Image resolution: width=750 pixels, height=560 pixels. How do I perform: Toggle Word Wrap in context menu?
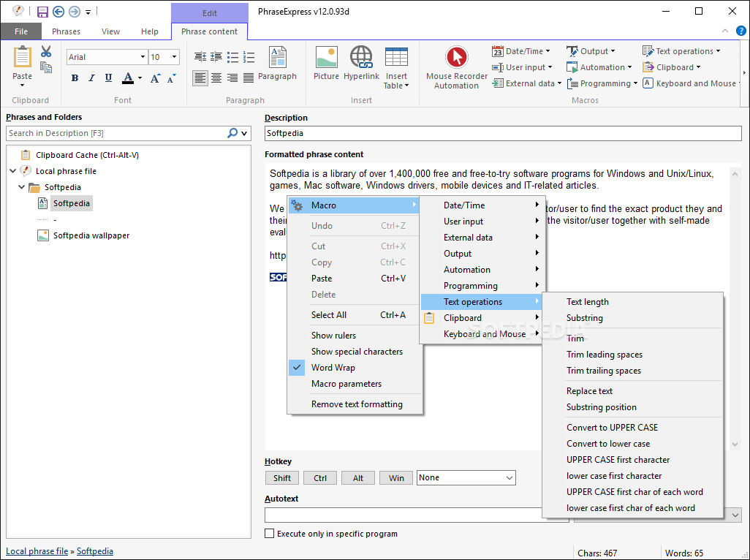pos(355,368)
